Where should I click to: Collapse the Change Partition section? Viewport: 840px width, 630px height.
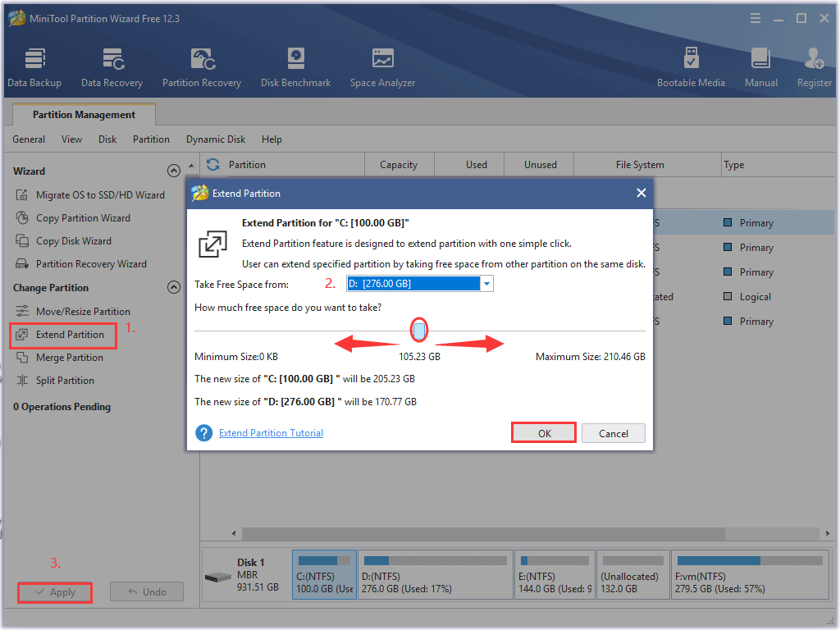(174, 288)
